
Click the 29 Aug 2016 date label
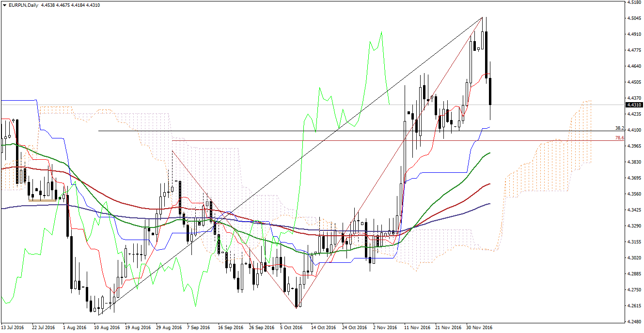tap(168, 328)
